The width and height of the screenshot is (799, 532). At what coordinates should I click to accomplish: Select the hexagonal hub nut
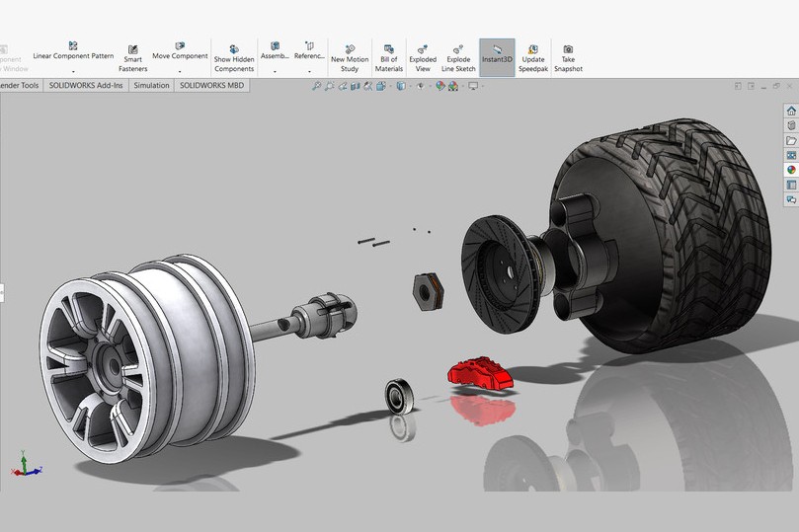pos(428,291)
